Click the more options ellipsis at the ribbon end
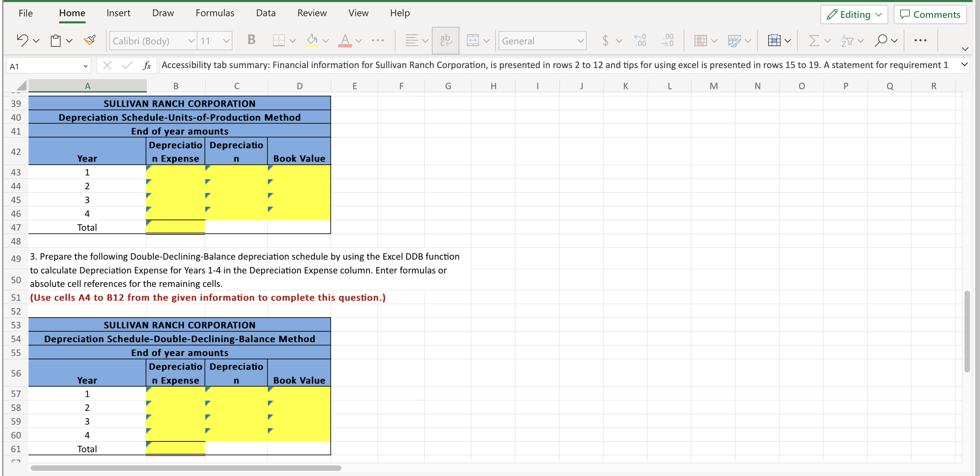 tap(920, 40)
